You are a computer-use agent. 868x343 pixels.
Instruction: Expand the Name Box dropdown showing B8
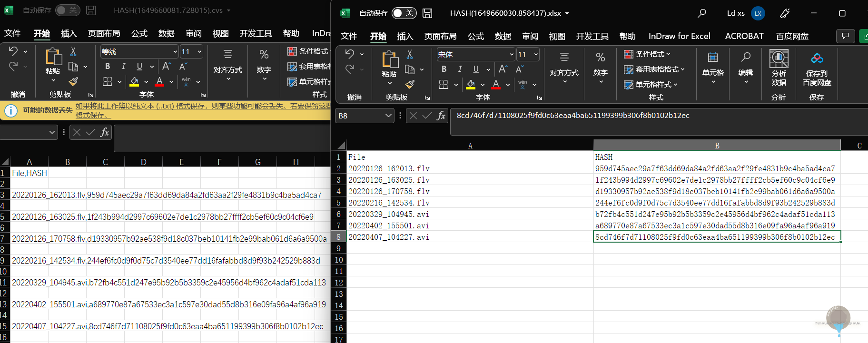[388, 116]
